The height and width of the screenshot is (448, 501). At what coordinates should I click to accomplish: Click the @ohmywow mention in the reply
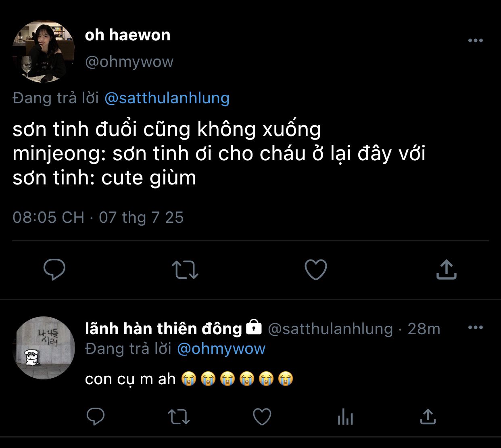coord(221,349)
